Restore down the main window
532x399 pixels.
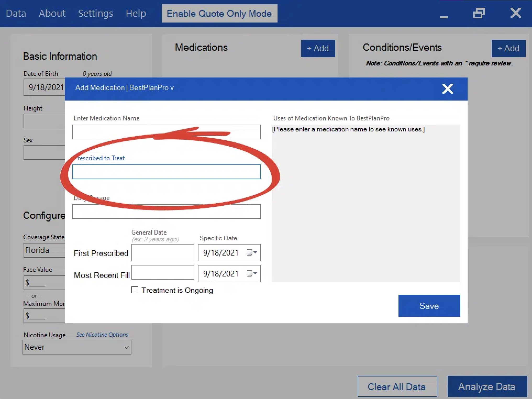point(479,13)
